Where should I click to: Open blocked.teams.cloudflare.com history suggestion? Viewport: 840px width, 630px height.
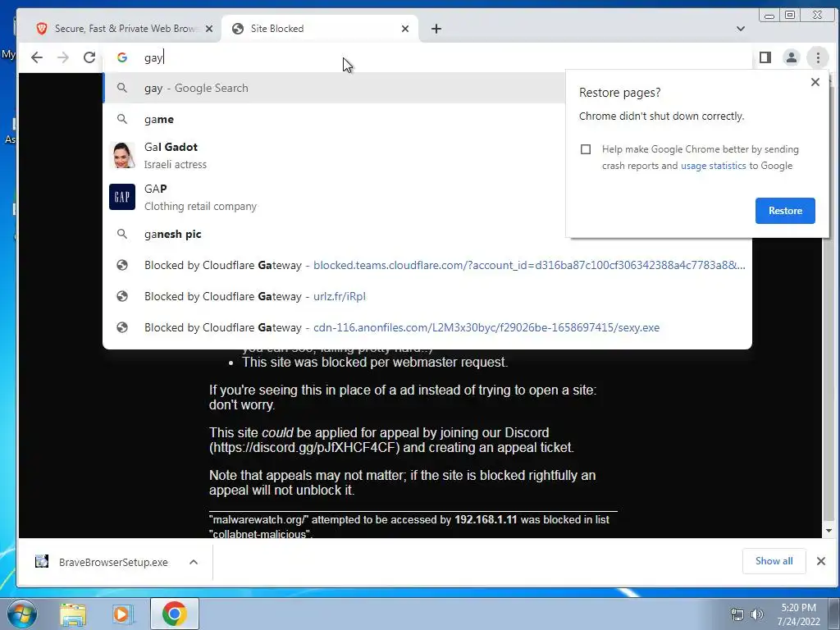[427, 265]
